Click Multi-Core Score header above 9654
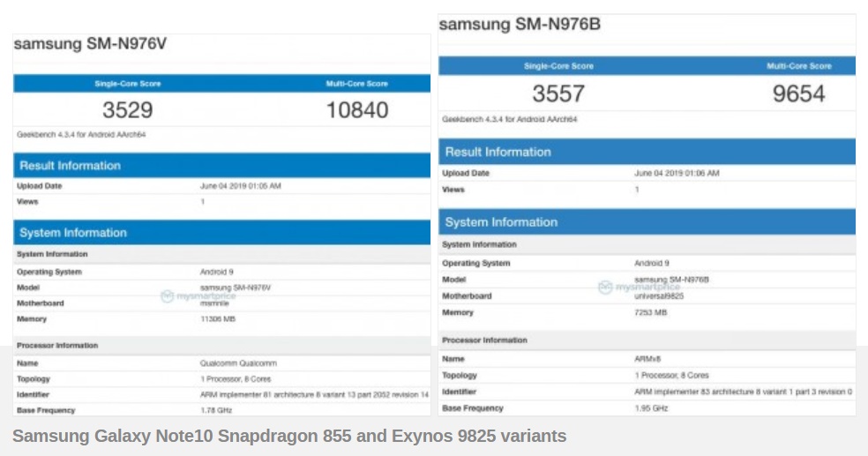This screenshot has width=868, height=456. coord(799,66)
